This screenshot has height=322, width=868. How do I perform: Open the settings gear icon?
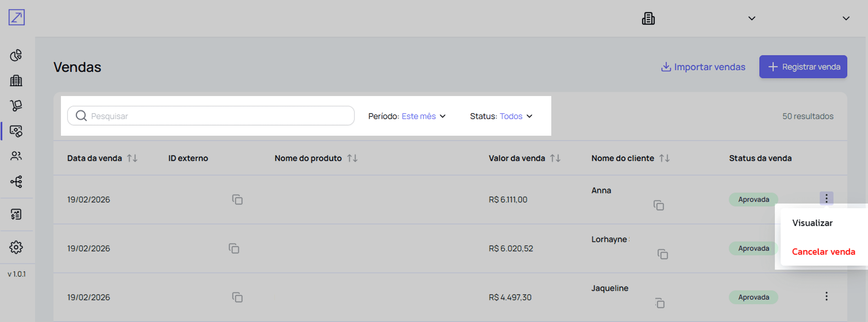tap(16, 247)
